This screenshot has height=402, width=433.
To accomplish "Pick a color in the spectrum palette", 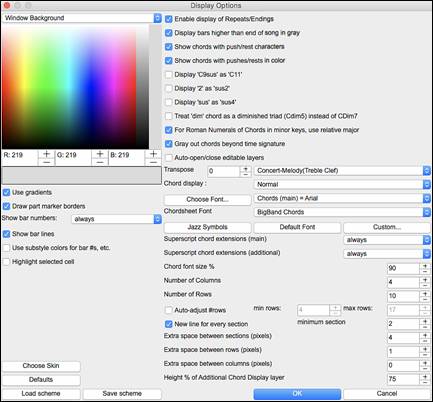I will [75, 86].
